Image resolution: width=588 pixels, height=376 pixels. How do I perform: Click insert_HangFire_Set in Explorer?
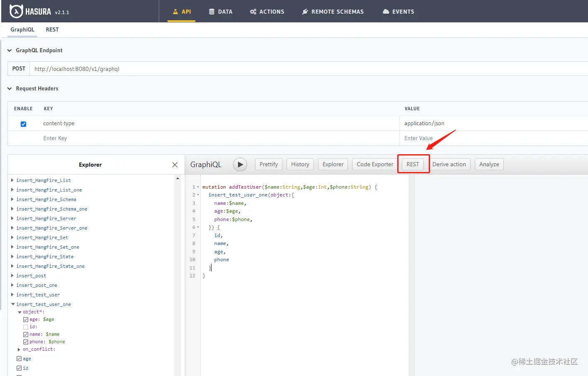point(42,238)
